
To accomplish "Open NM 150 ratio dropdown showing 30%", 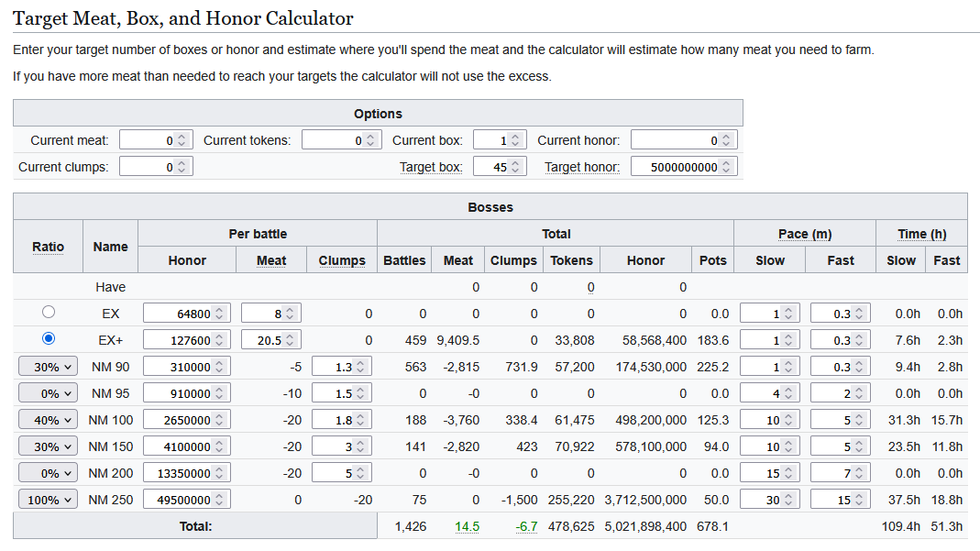I will click(x=48, y=446).
